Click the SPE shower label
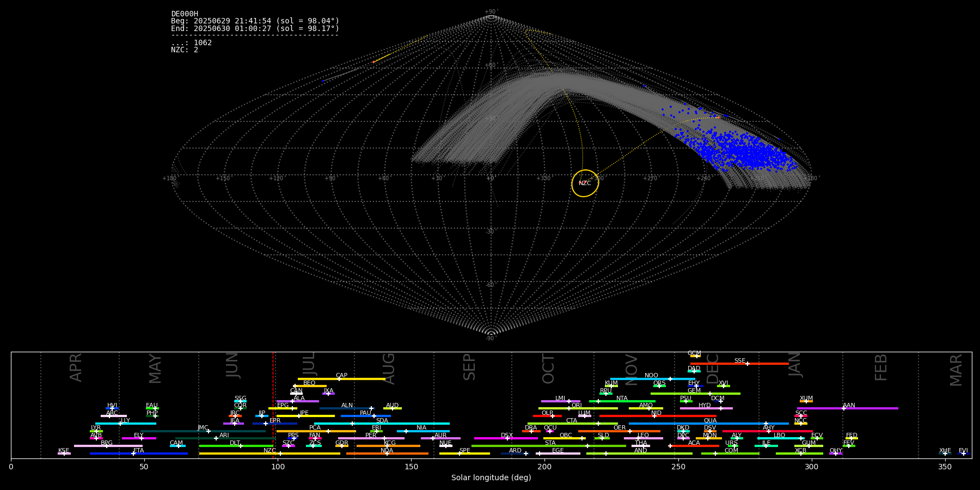Screen dimensions: 980x490 click(x=464, y=450)
